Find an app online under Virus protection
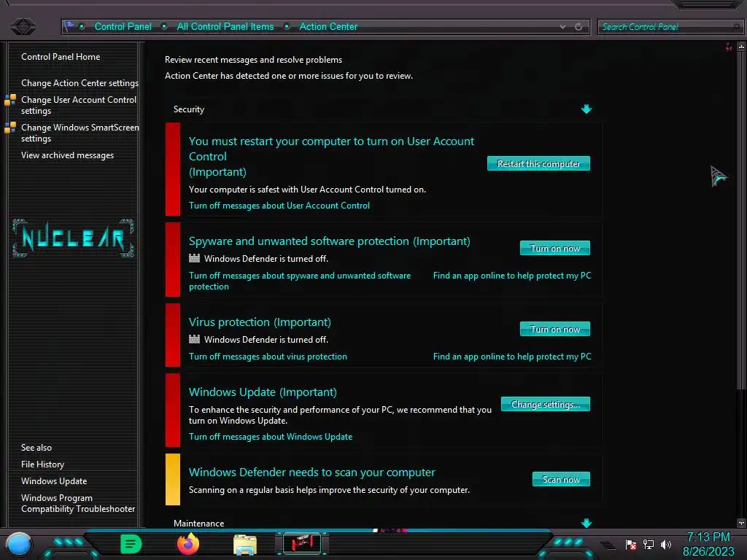The image size is (747, 560). point(512,356)
